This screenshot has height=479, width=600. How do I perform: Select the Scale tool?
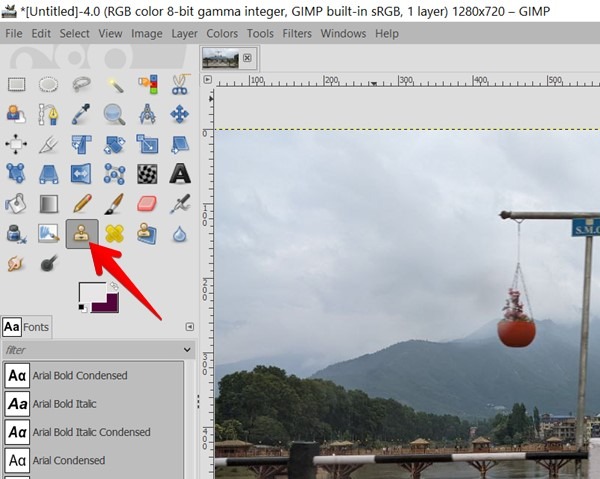[147, 144]
